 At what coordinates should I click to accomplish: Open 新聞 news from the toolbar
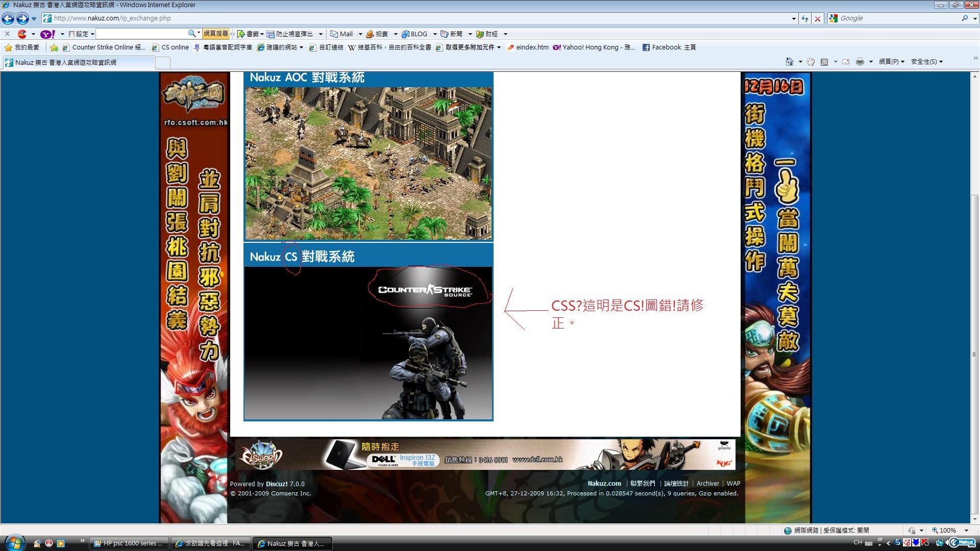452,34
